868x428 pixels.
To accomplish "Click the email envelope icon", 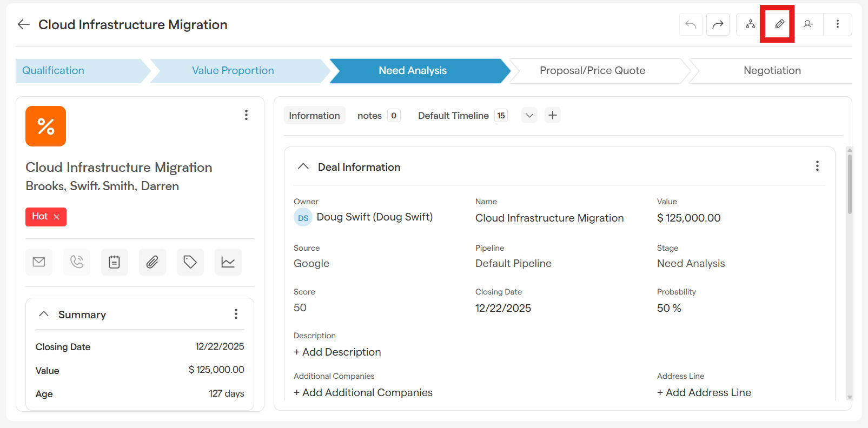I will tap(39, 262).
